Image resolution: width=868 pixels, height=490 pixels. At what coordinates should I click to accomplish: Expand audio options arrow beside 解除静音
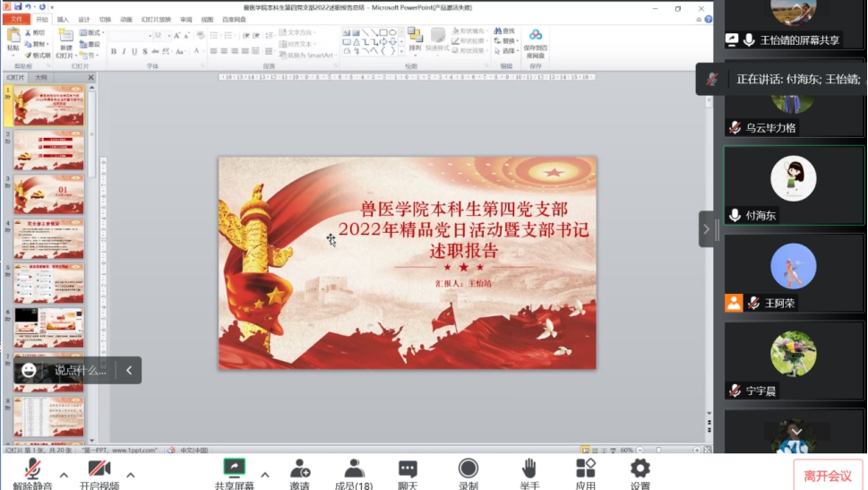(x=64, y=475)
